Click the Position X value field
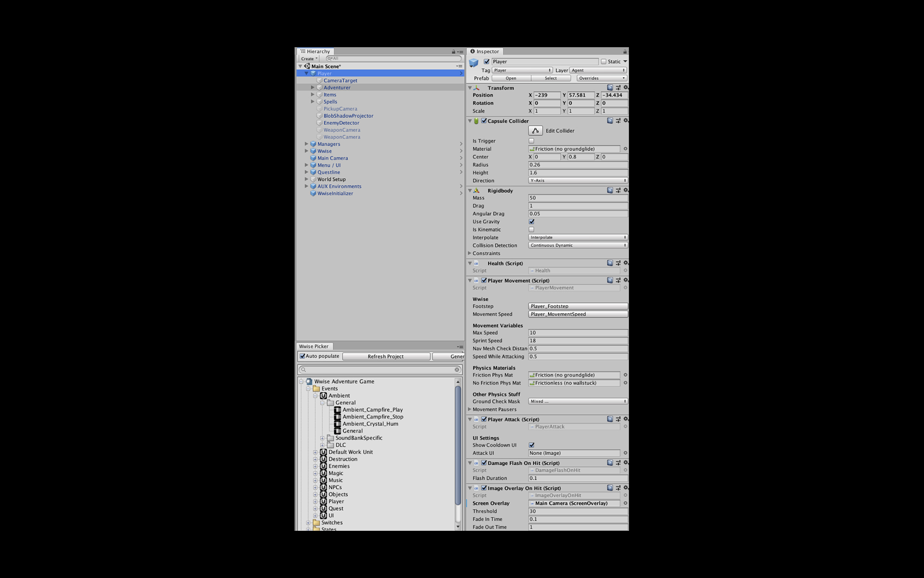Image resolution: width=924 pixels, height=578 pixels. coord(547,95)
